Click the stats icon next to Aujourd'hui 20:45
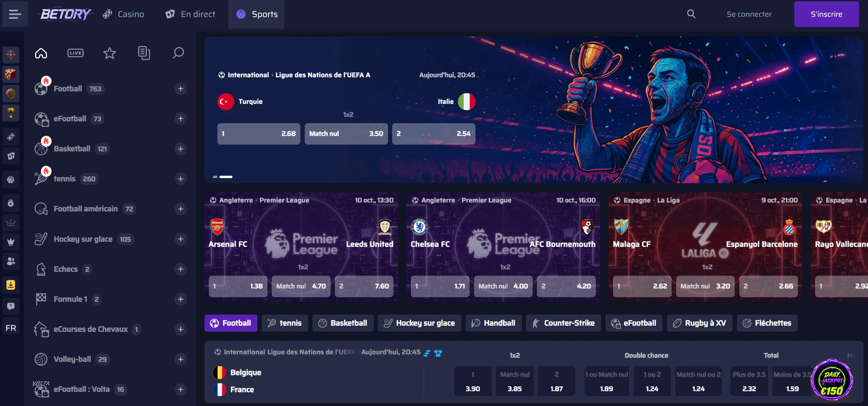The width and height of the screenshot is (868, 406). pyautogui.click(x=427, y=353)
